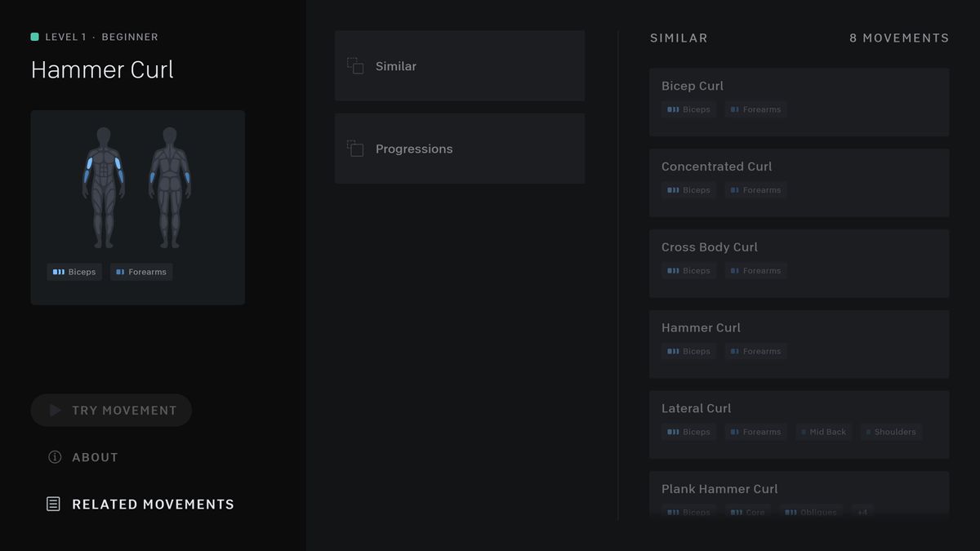This screenshot has width=980, height=551.
Task: Click the green level indicator square
Action: click(x=35, y=37)
